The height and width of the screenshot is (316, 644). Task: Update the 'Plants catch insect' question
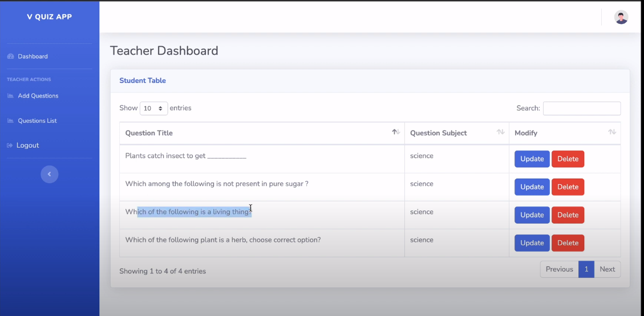pos(532,159)
